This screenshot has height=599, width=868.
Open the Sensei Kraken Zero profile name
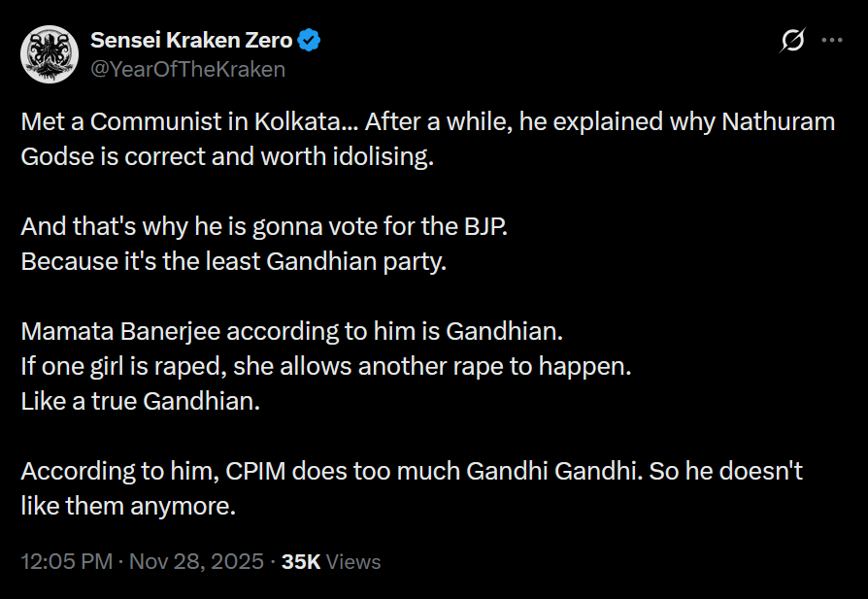(x=190, y=41)
